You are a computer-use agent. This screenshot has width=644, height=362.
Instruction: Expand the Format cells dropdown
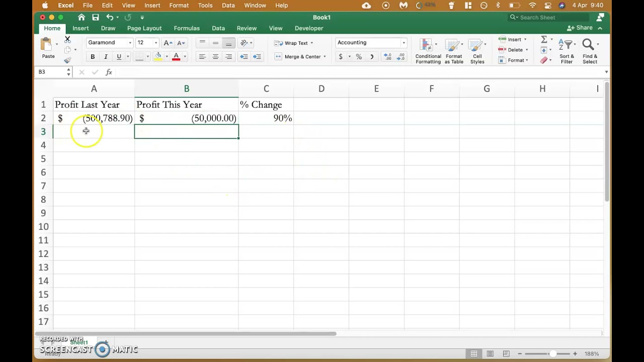tap(527, 60)
